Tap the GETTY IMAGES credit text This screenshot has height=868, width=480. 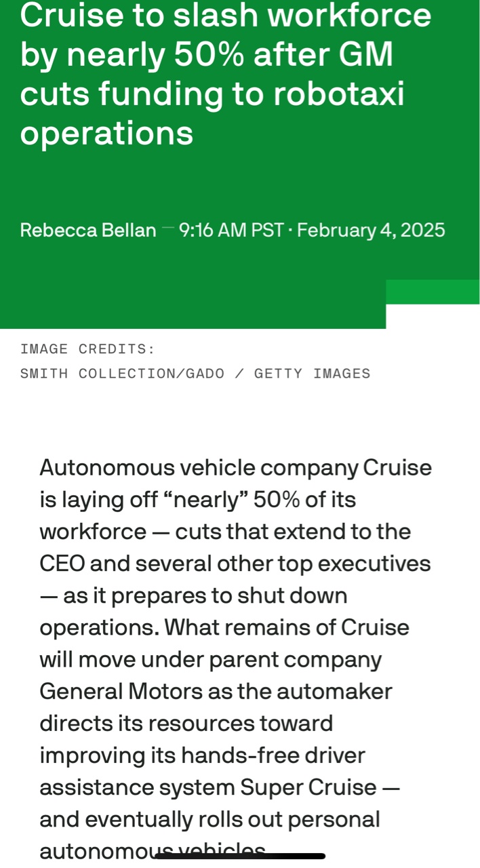(x=313, y=374)
